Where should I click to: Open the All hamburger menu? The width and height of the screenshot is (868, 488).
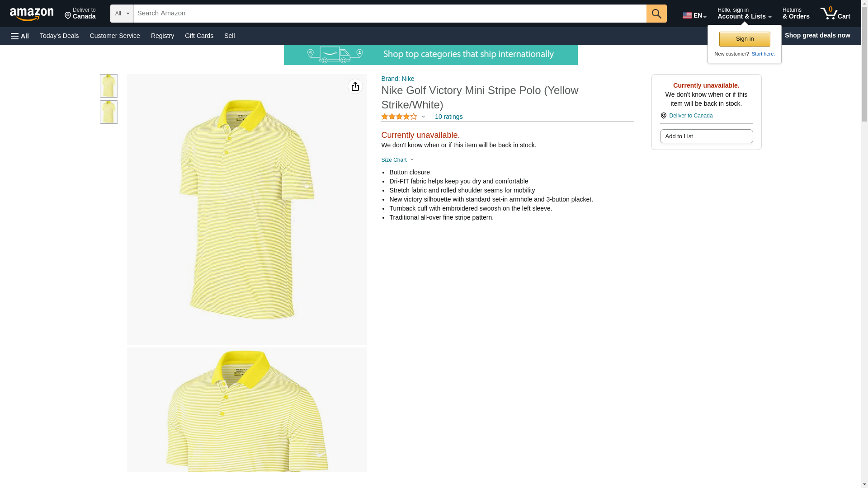click(20, 36)
